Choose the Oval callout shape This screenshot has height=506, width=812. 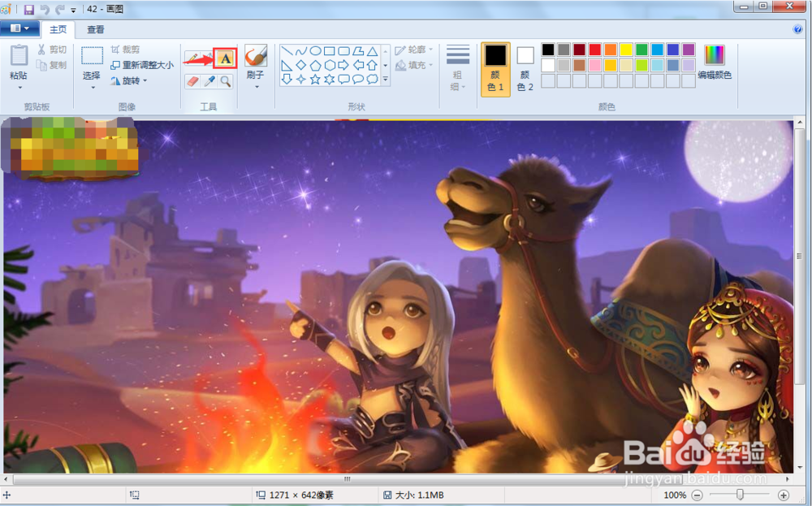[358, 80]
